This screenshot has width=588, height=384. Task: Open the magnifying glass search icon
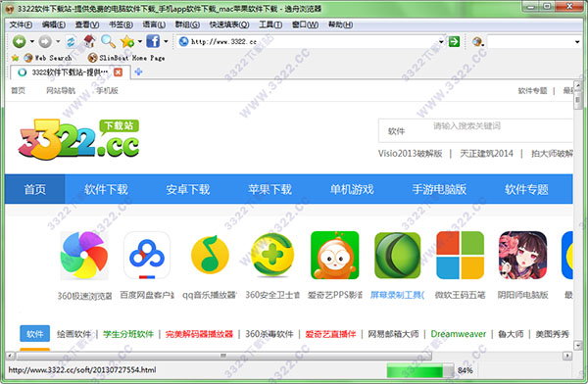point(108,41)
